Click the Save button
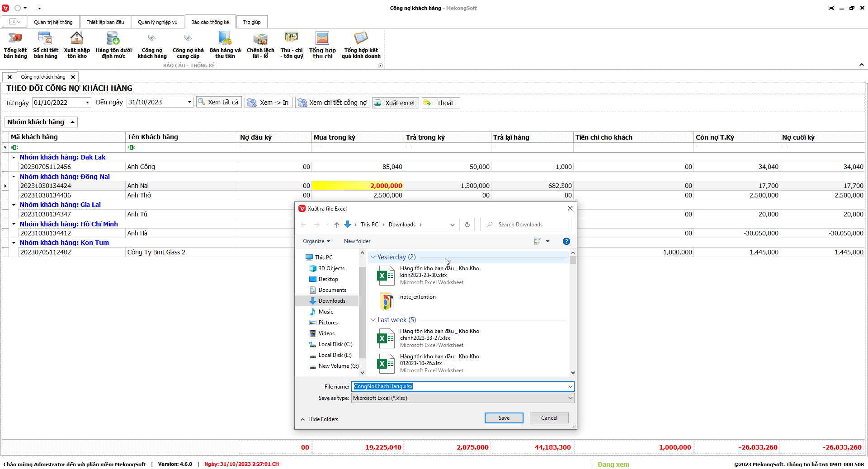Image resolution: width=868 pixels, height=469 pixels. 504,418
